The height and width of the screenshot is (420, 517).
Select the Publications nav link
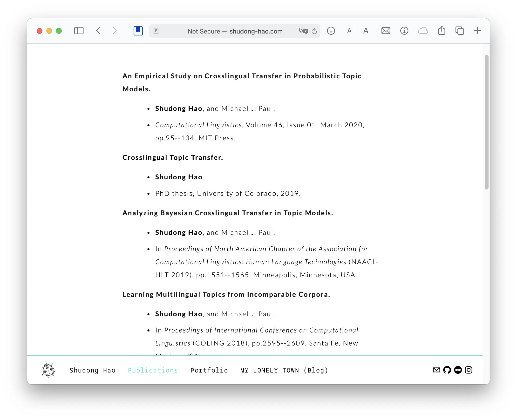click(x=153, y=370)
